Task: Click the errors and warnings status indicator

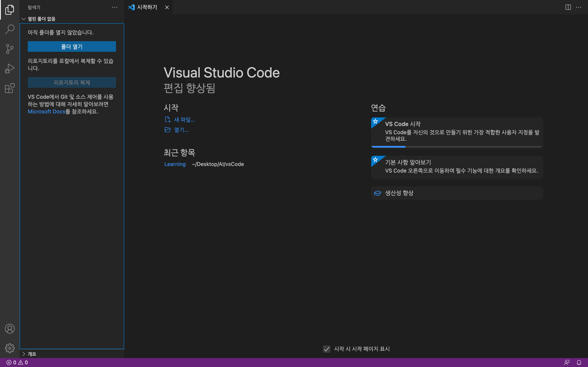Action: 17,362
